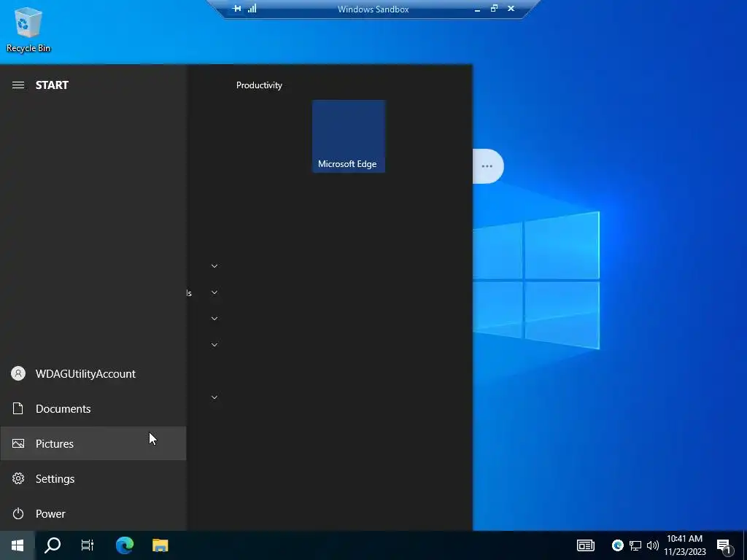This screenshot has width=747, height=560.
Task: Open the WDAGUtilityAccount user menu
Action: click(x=93, y=374)
